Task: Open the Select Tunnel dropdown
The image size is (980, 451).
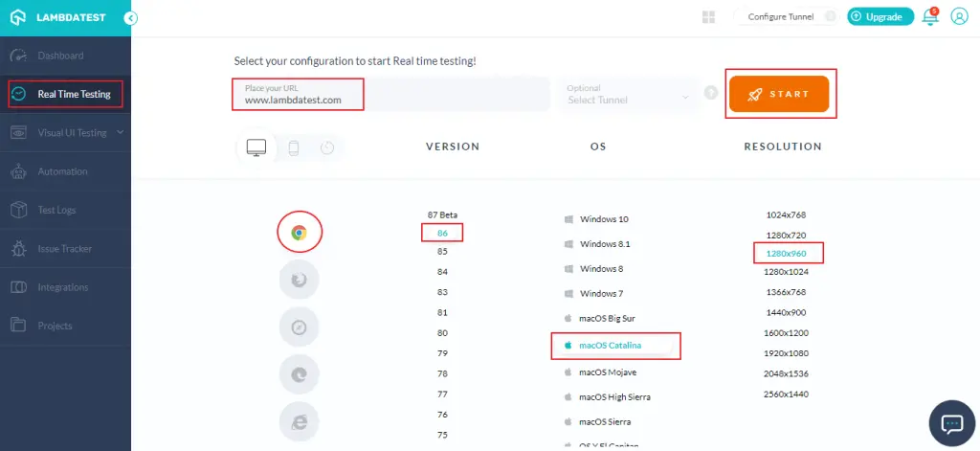Action: coord(629,94)
